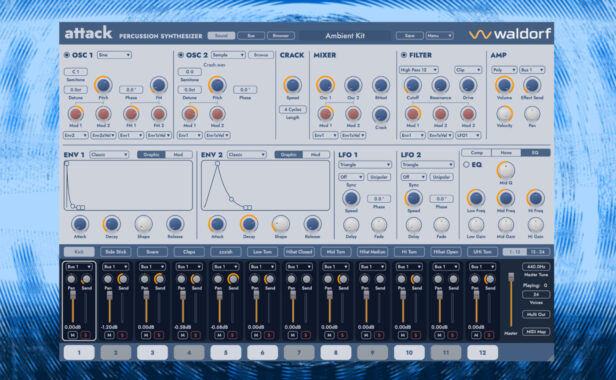The width and height of the screenshot is (616, 380).
Task: Click the channel 5 volume fader
Action: tap(220, 295)
